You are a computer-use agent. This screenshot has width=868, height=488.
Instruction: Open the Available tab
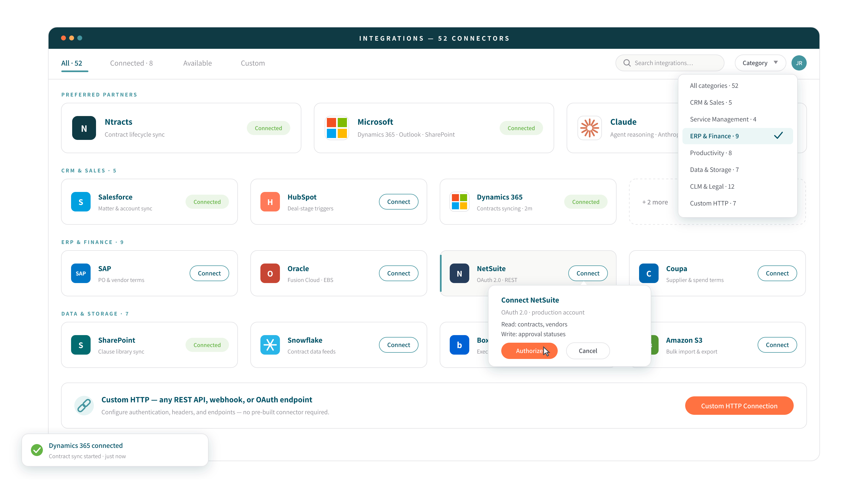[197, 63]
